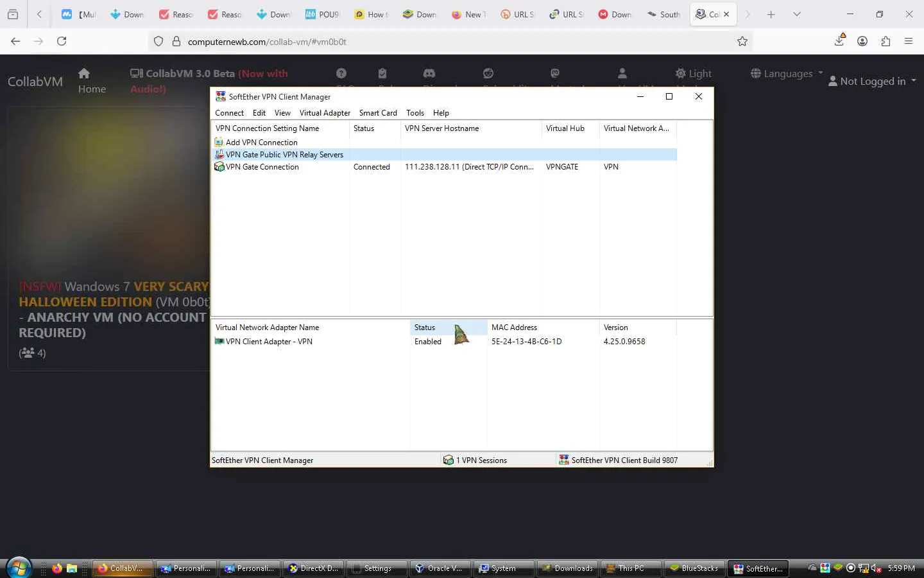The height and width of the screenshot is (578, 924).
Task: Open a new browser tab
Action: coord(771,14)
